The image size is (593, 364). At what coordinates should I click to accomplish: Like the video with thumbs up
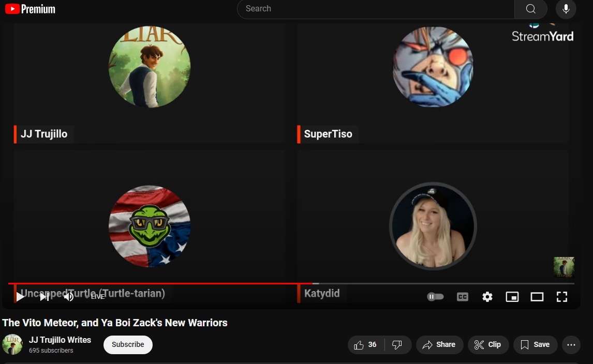pos(366,344)
